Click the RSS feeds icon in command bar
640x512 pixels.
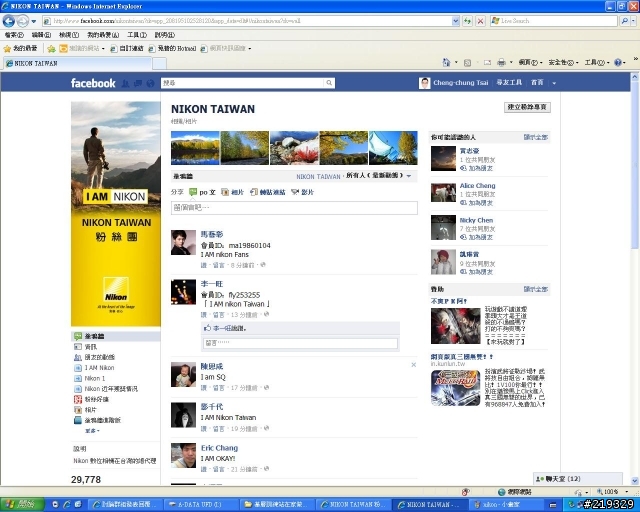click(467, 62)
